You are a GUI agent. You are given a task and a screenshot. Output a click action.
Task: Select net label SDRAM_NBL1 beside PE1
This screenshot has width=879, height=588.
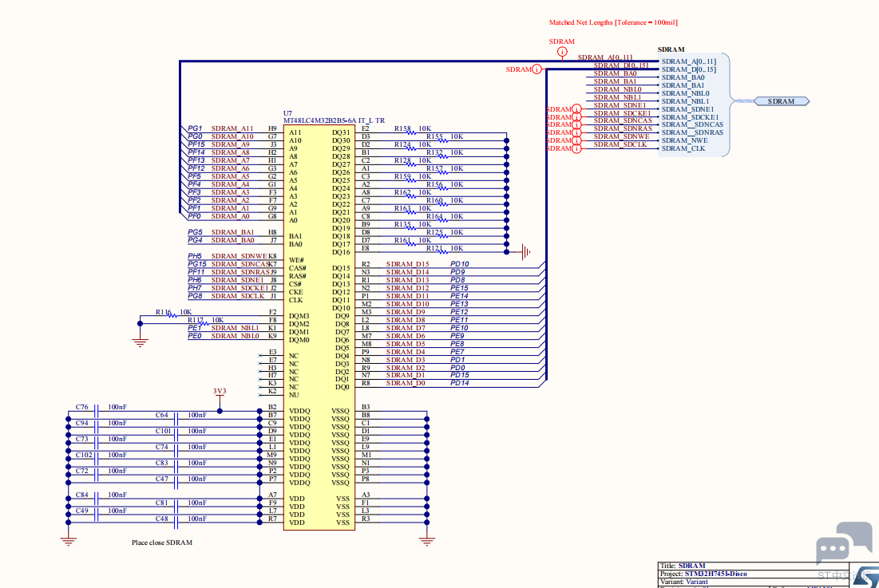235,328
